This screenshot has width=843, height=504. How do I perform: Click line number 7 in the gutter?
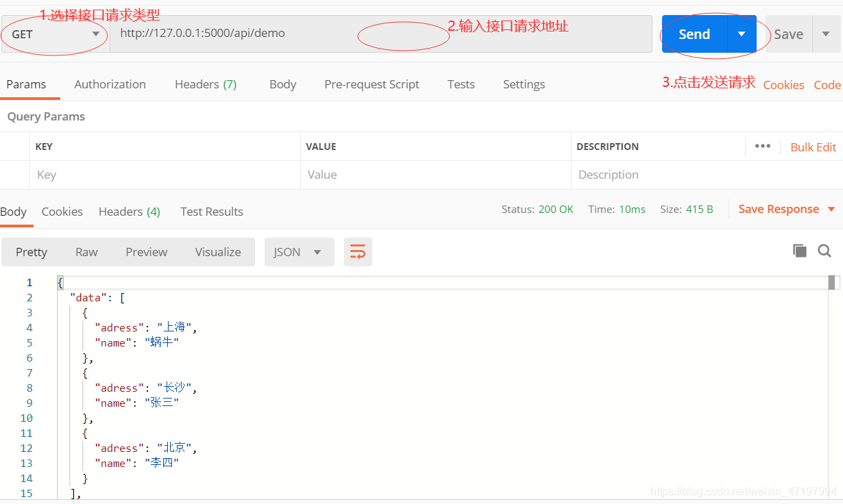pos(29,373)
